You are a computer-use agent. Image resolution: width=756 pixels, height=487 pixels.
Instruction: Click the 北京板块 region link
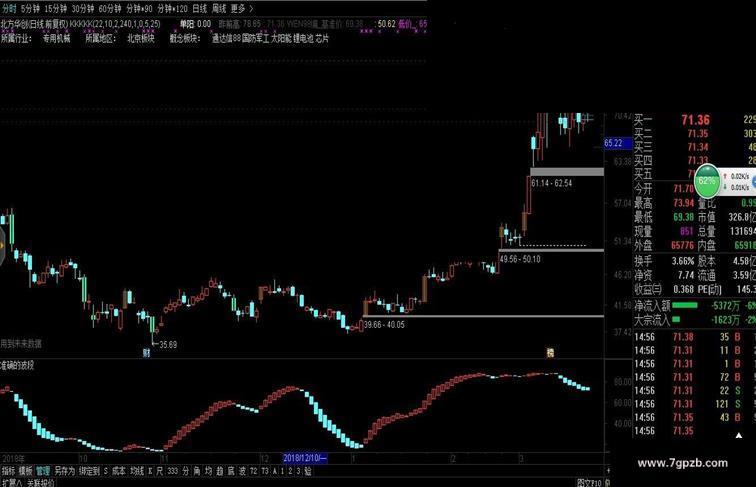coord(141,38)
